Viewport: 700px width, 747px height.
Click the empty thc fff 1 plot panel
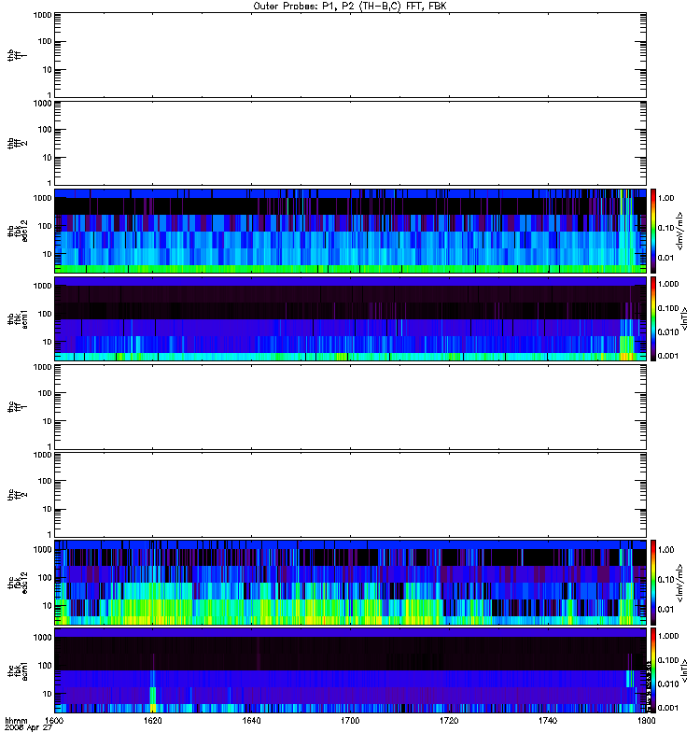[x=350, y=407]
